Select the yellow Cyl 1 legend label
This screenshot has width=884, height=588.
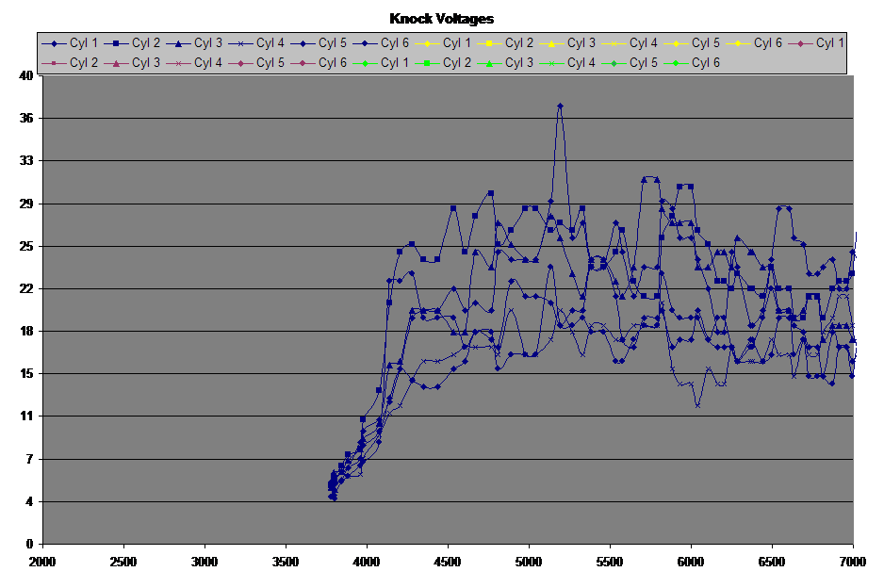(457, 43)
